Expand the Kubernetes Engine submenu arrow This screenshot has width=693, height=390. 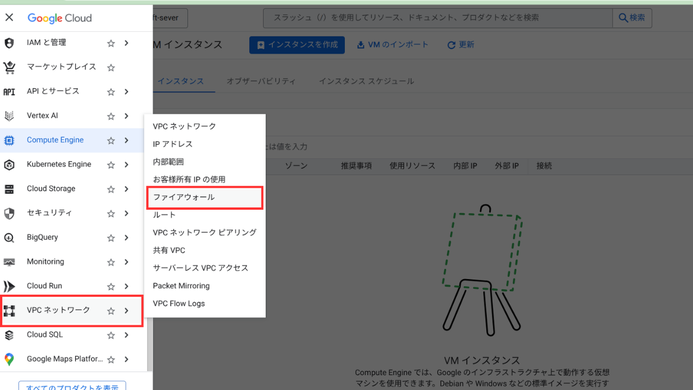tap(126, 164)
